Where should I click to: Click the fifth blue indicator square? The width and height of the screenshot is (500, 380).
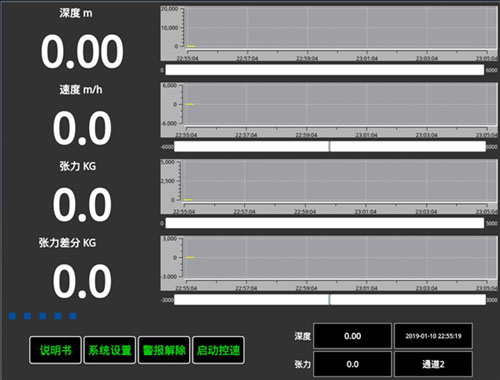coord(73,316)
